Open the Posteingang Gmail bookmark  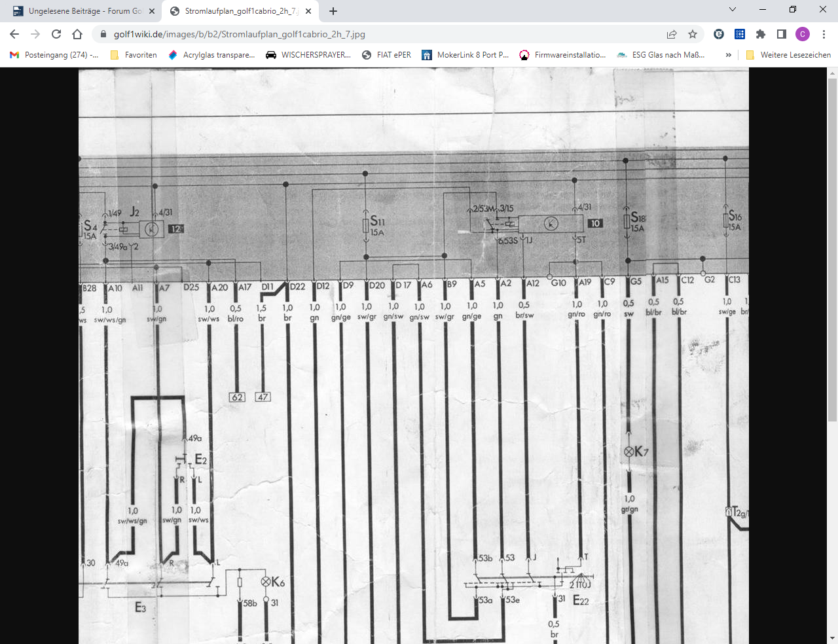pyautogui.click(x=54, y=55)
